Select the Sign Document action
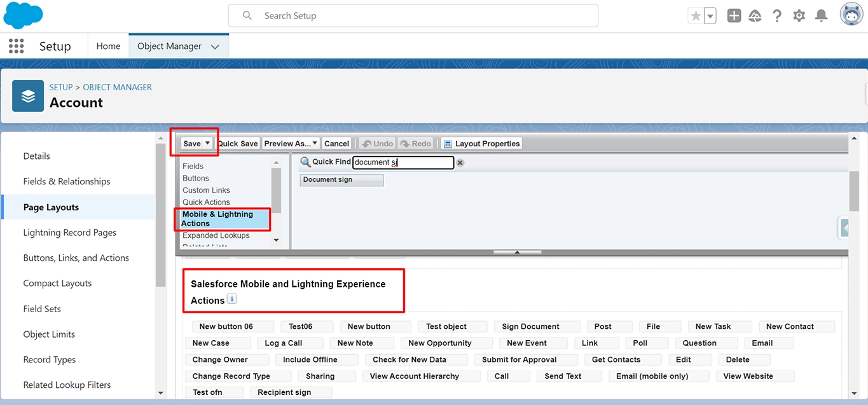Image resolution: width=868 pixels, height=405 pixels. [x=537, y=326]
